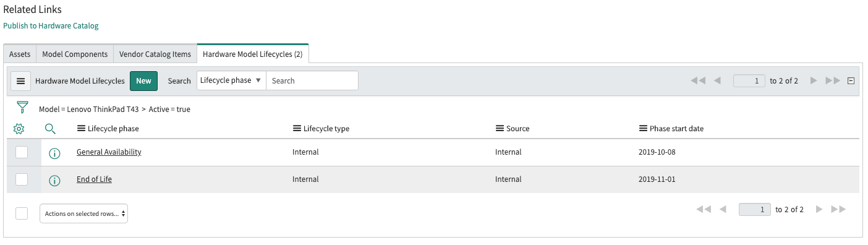Switch to Model Components tab
This screenshot has height=245, width=868.
pyautogui.click(x=75, y=54)
